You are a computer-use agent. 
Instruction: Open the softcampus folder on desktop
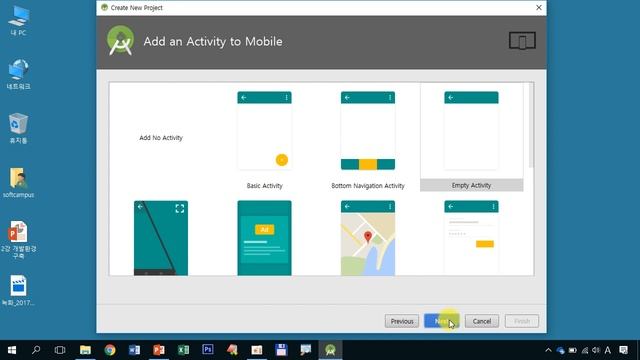18,183
